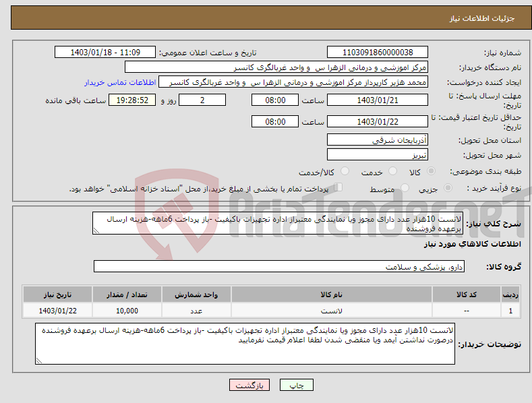Click the province field آذربایجان شرقی
The height and width of the screenshot is (403, 532).
378,139
